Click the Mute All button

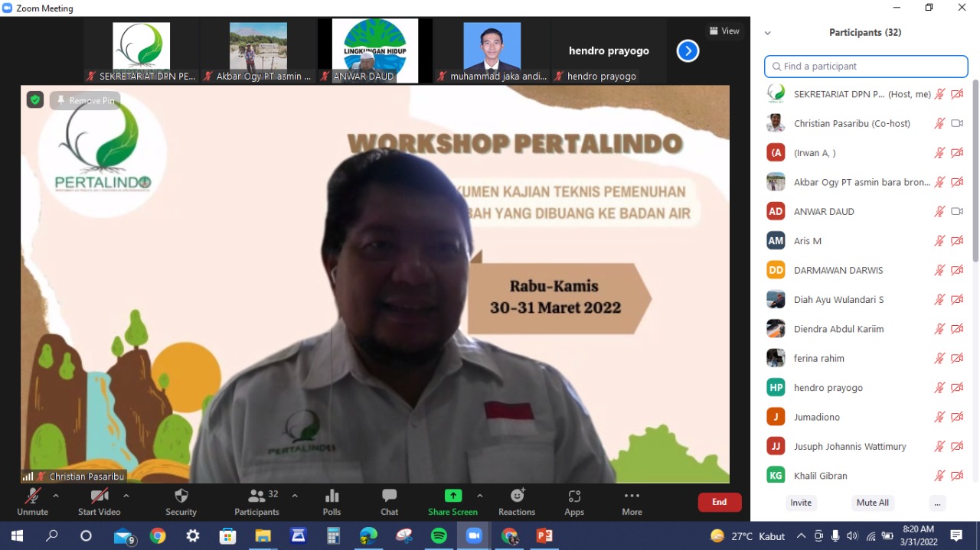(872, 503)
